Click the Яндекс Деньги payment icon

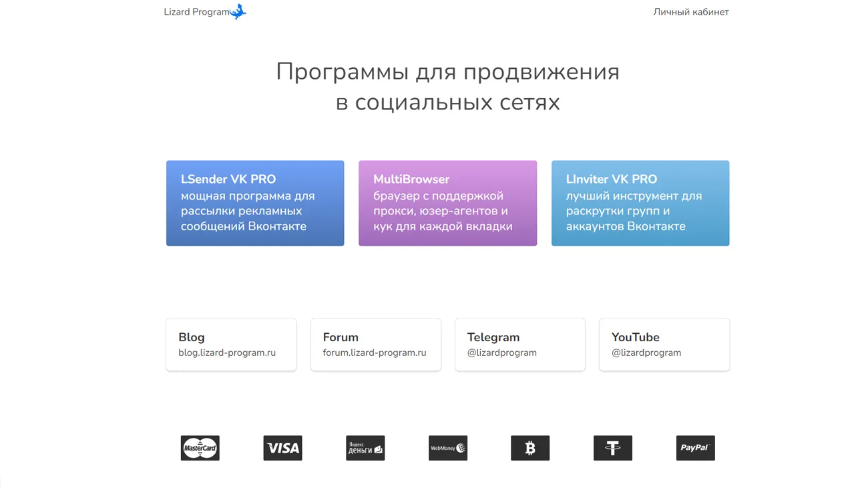(x=365, y=448)
